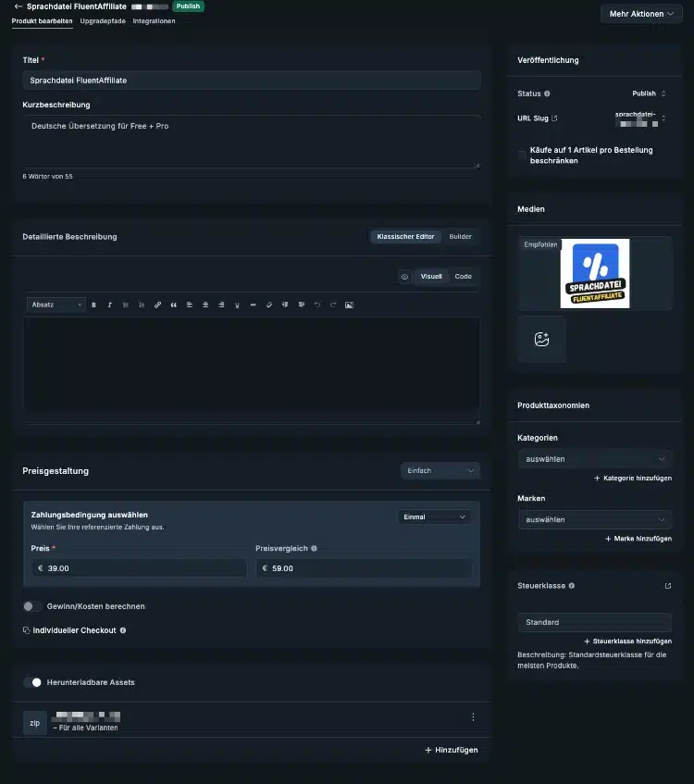The image size is (694, 784).
Task: Open the zip asset options menu
Action: tap(473, 717)
